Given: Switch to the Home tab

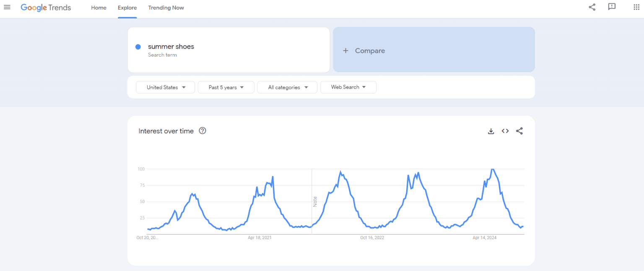Looking at the screenshot, I should 99,8.
